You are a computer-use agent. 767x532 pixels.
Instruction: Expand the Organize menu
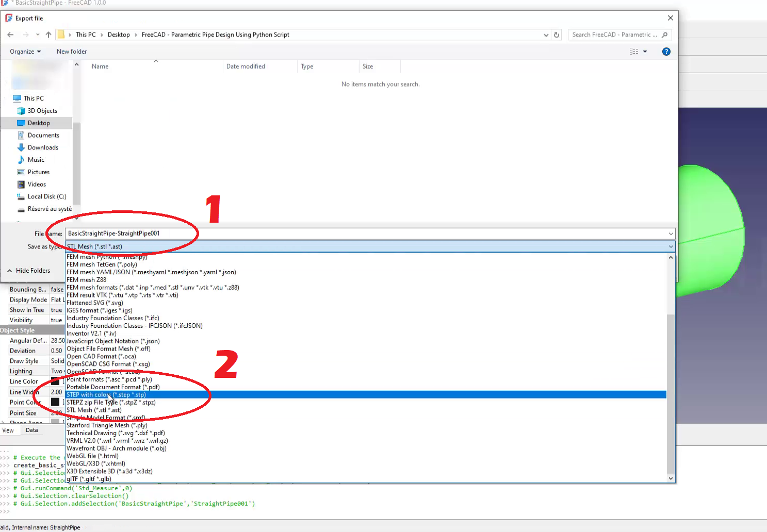(x=25, y=52)
